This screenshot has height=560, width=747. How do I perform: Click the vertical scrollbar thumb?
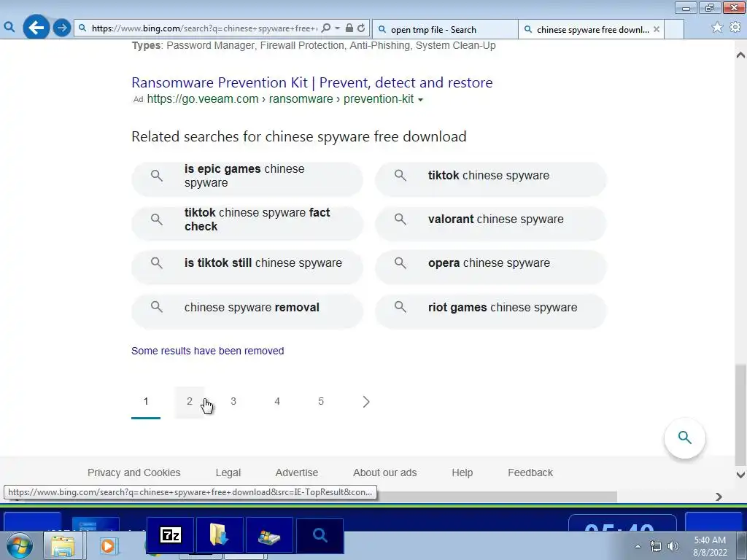[740, 415]
